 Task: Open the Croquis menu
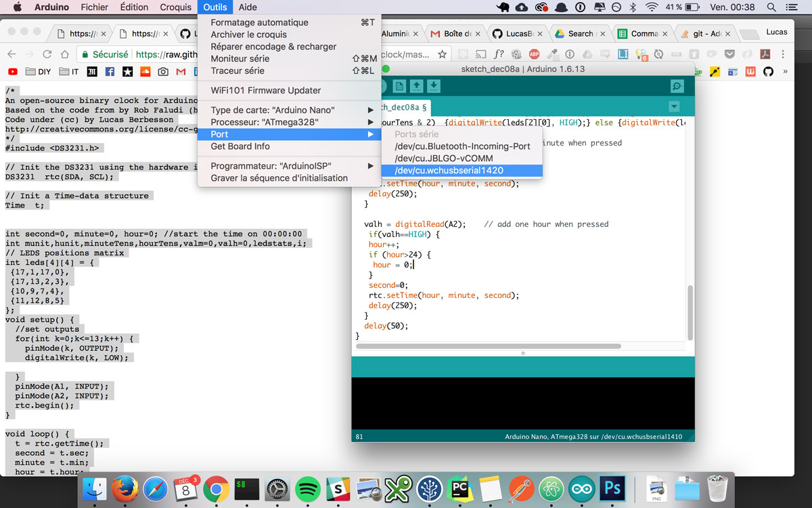(176, 7)
